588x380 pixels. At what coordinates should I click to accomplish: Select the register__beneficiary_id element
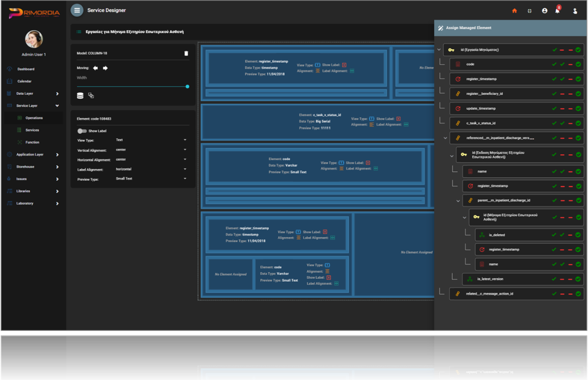484,94
